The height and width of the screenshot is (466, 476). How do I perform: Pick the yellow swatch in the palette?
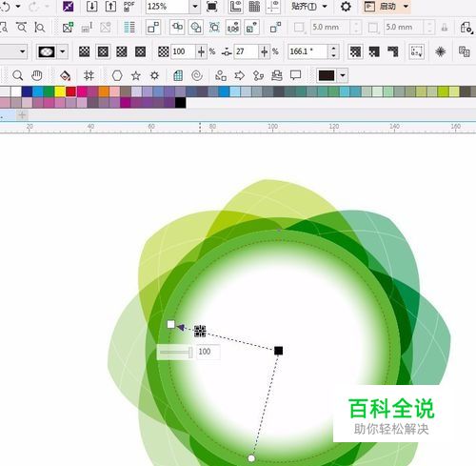pyautogui.click(x=60, y=91)
